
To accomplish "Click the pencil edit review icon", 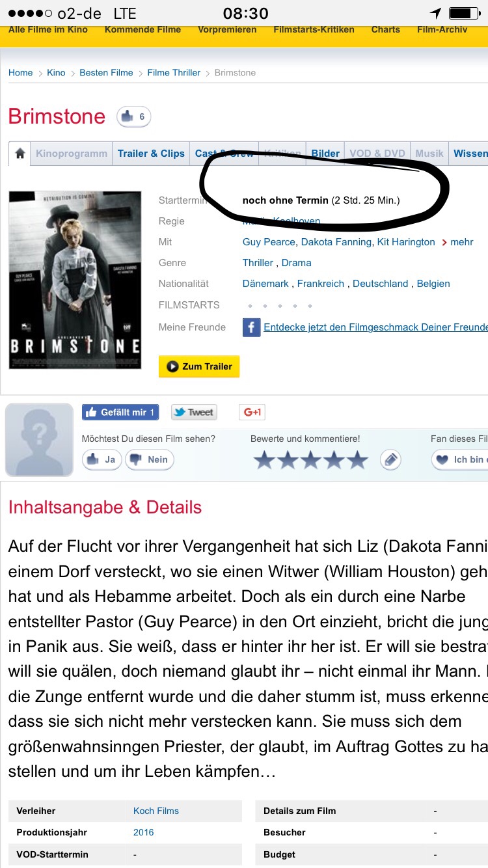I will coord(390,459).
